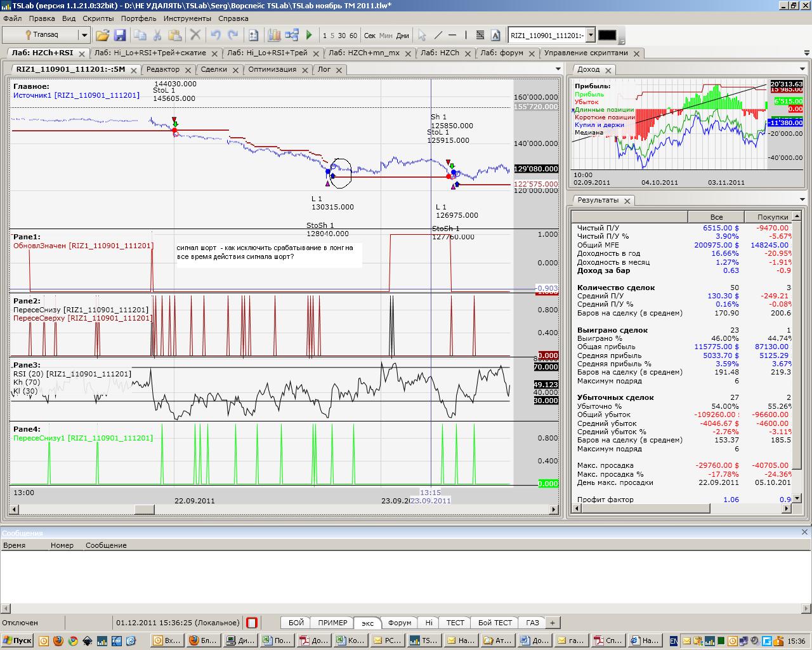Click the black color swatch in toolbar
The height and width of the screenshot is (650, 812).
click(x=607, y=36)
